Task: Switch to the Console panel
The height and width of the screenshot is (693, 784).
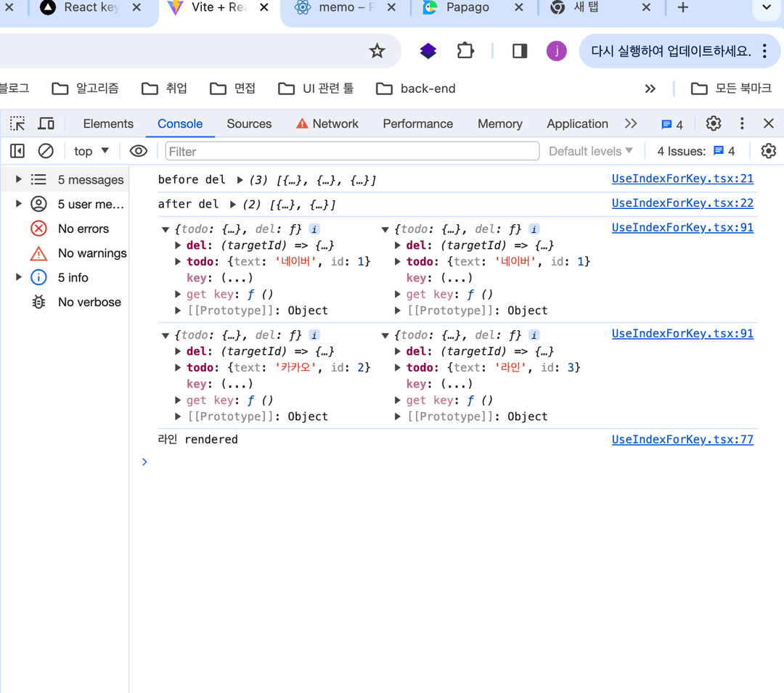Action: (x=180, y=123)
